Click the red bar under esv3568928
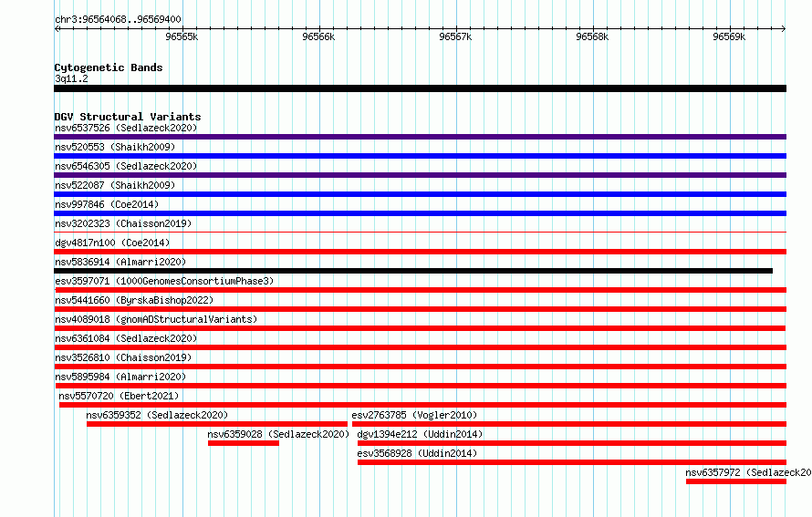This screenshot has height=517, width=812. pyautogui.click(x=572, y=462)
